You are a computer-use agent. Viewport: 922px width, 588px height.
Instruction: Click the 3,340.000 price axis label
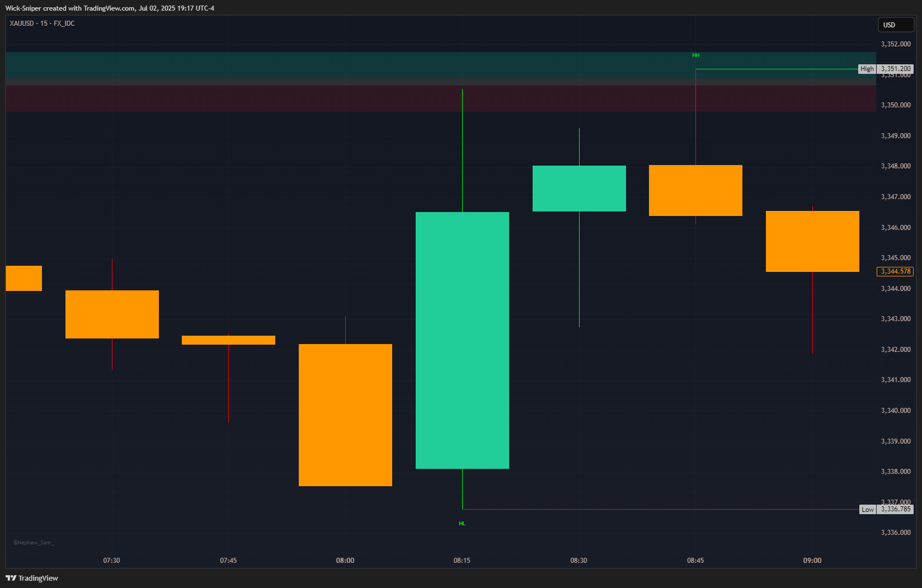(x=896, y=411)
